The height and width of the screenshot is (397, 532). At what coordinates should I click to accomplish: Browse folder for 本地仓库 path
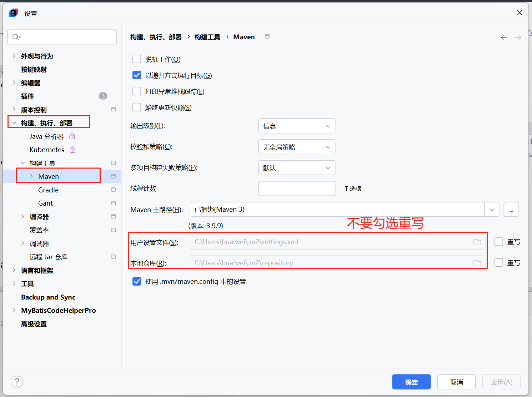(x=477, y=263)
